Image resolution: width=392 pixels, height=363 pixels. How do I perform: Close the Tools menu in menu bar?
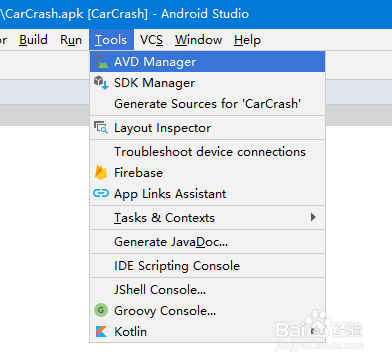click(111, 40)
